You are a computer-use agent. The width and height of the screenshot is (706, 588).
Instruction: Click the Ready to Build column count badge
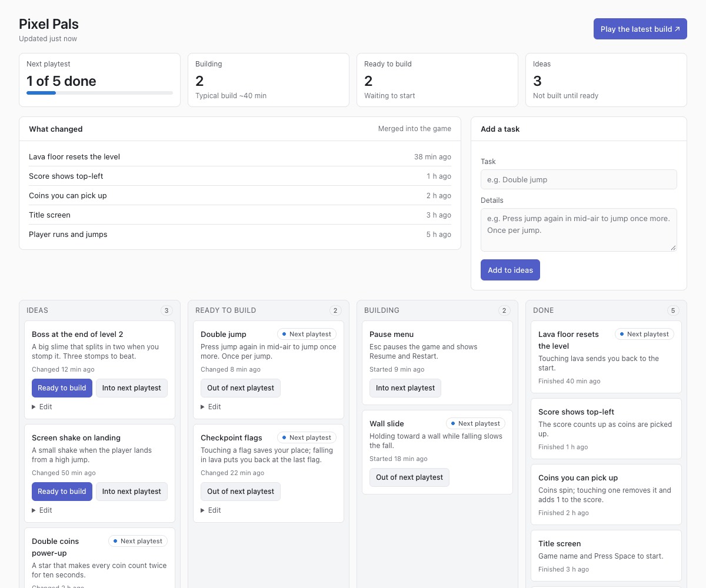335,310
